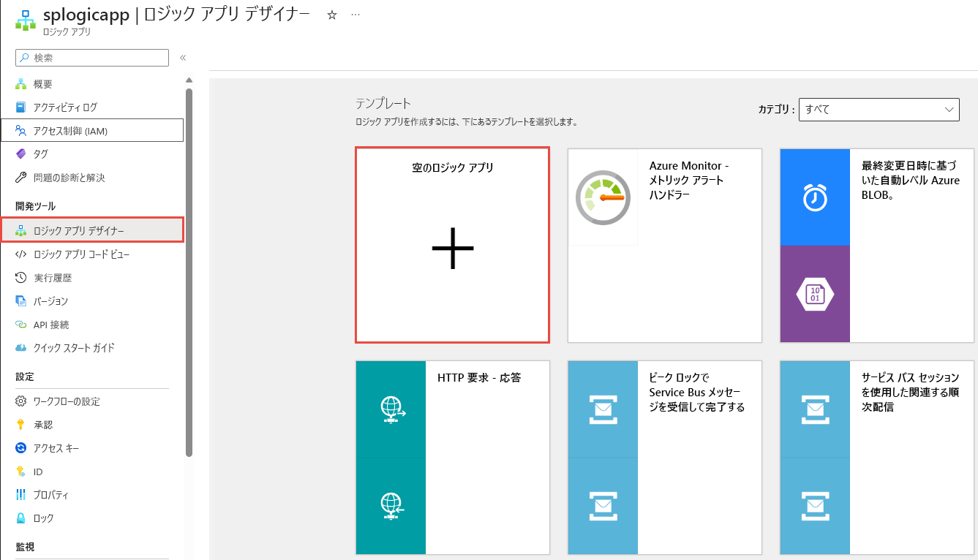The image size is (978, 560).
Task: Click the 実行履歴 clock icon
Action: click(21, 278)
